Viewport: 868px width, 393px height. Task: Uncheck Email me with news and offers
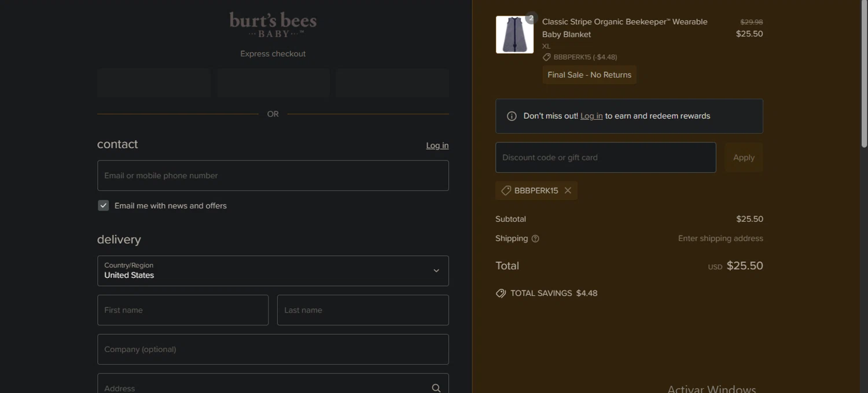(103, 205)
